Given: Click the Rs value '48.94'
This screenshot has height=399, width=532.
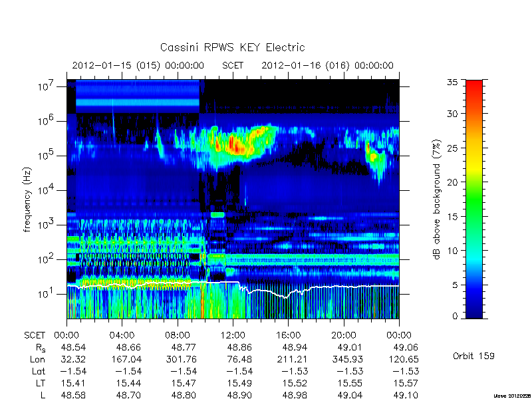Looking at the screenshot, I should coord(295,347).
